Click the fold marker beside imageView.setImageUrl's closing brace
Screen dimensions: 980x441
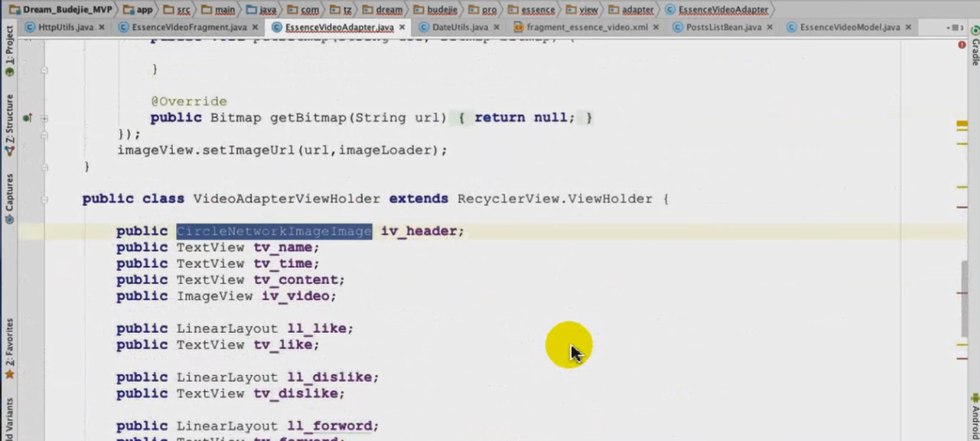pos(44,167)
